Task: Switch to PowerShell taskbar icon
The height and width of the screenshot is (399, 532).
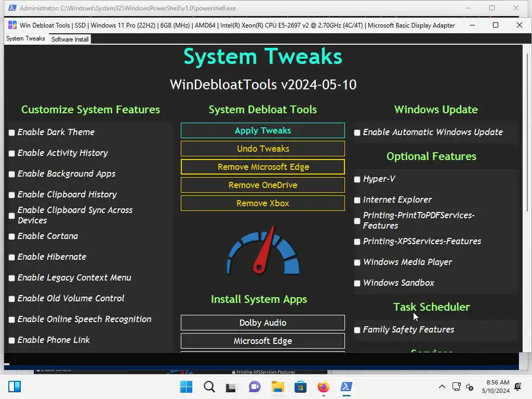Action: pos(347,387)
